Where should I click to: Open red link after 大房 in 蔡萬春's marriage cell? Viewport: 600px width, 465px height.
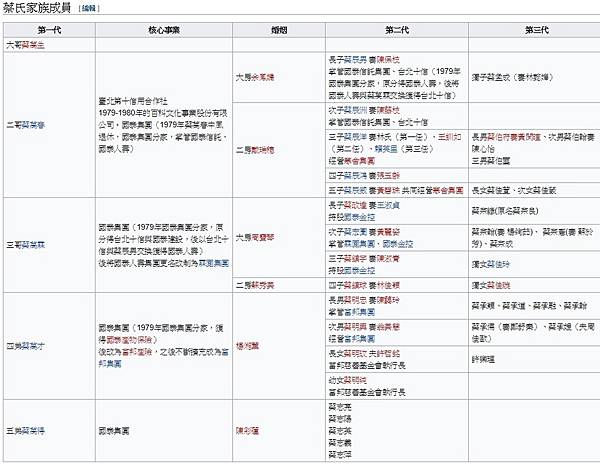262,77
